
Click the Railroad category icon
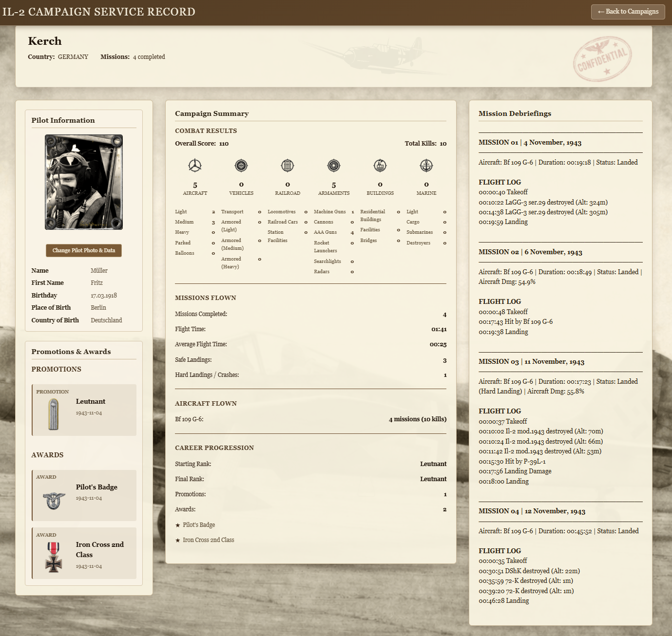pyautogui.click(x=288, y=166)
